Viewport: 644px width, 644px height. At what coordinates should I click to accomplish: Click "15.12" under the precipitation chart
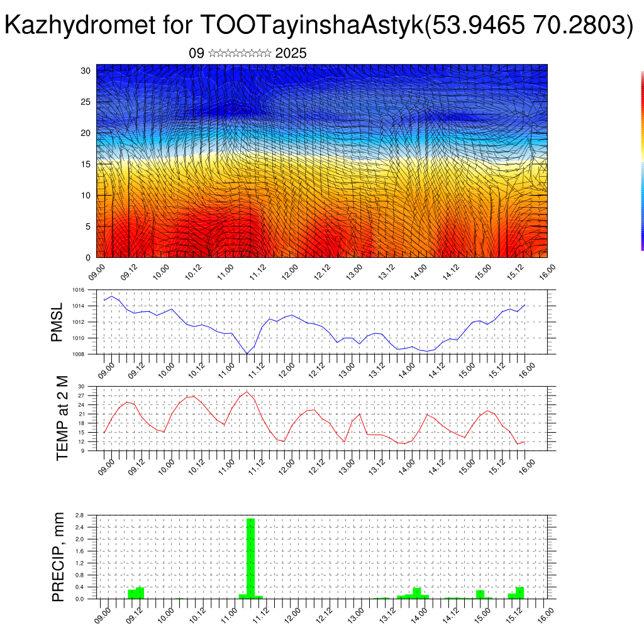point(514,616)
